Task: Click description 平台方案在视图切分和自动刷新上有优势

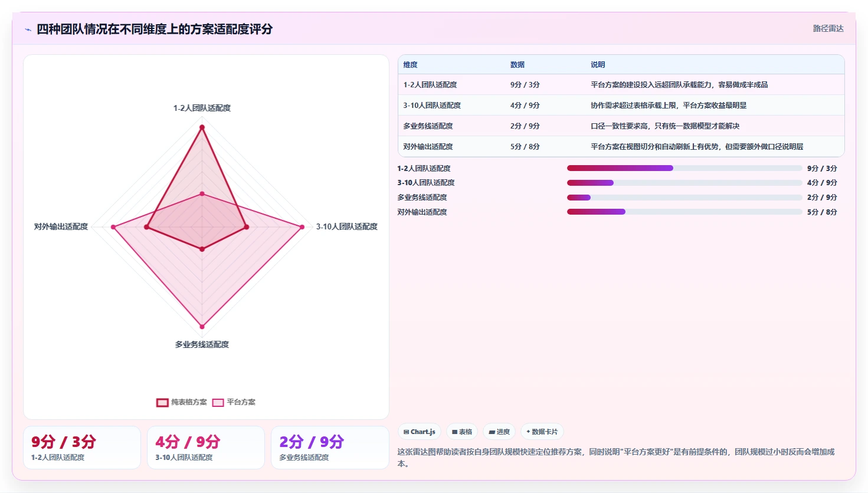Action: tap(697, 147)
